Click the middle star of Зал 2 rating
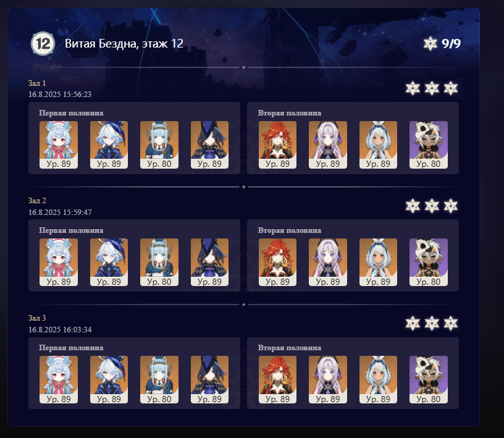The image size is (504, 438). (432, 206)
